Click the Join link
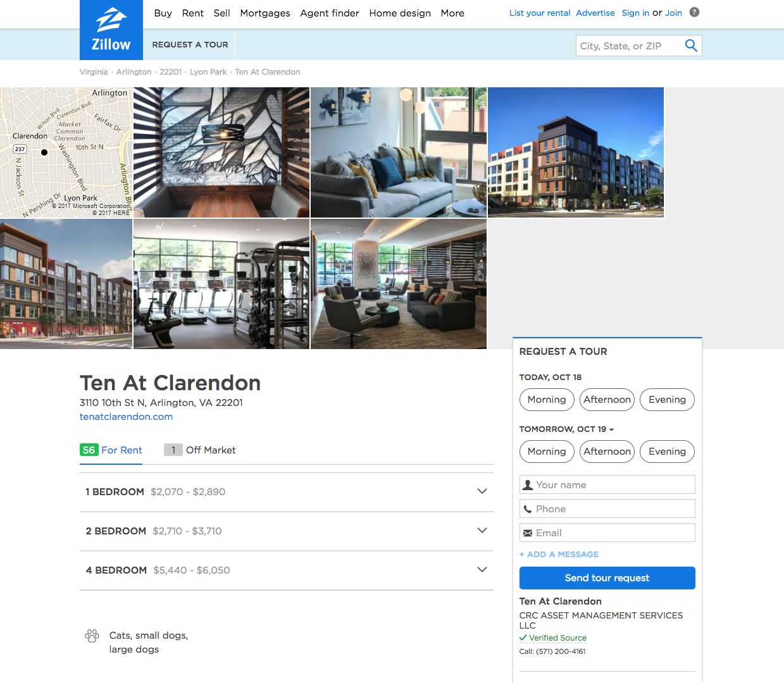784x683 pixels. (x=673, y=13)
